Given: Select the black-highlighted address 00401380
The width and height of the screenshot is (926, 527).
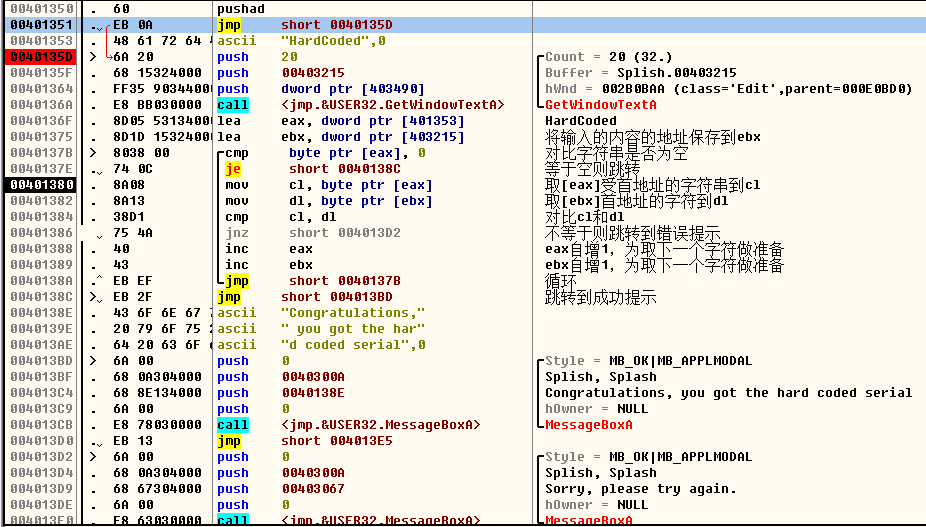Looking at the screenshot, I should [42, 185].
